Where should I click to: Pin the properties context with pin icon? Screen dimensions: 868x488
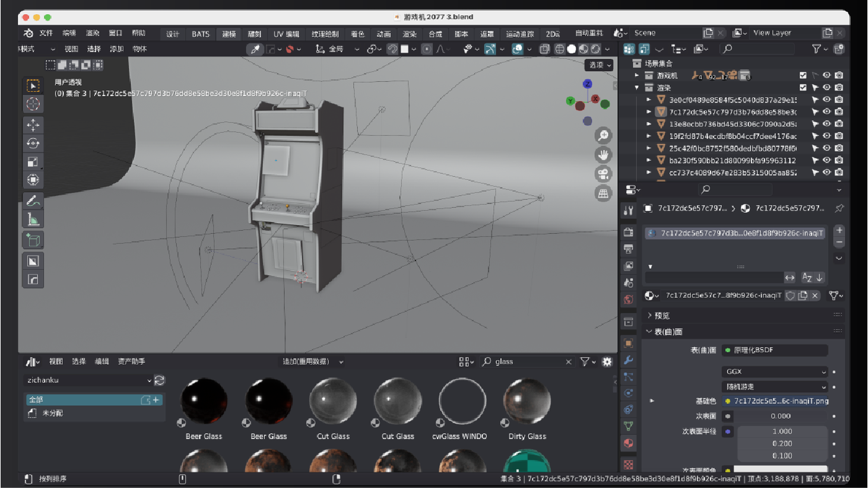pyautogui.click(x=839, y=208)
